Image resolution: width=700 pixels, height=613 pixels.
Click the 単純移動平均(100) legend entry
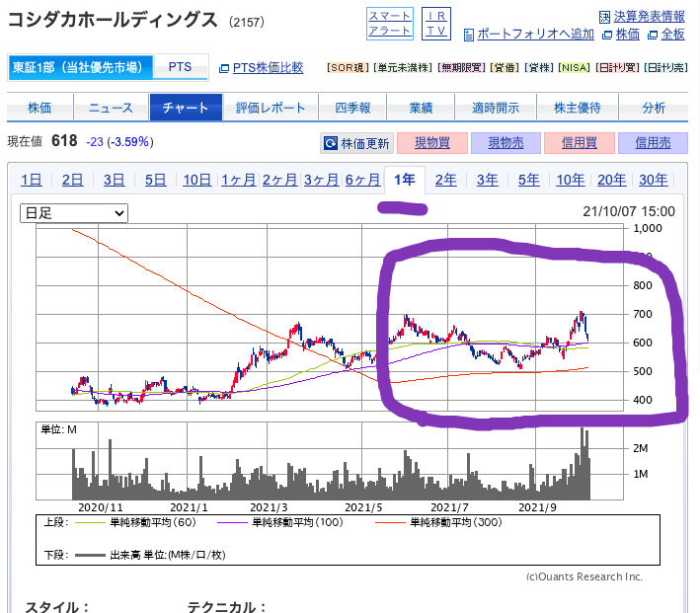click(280, 522)
